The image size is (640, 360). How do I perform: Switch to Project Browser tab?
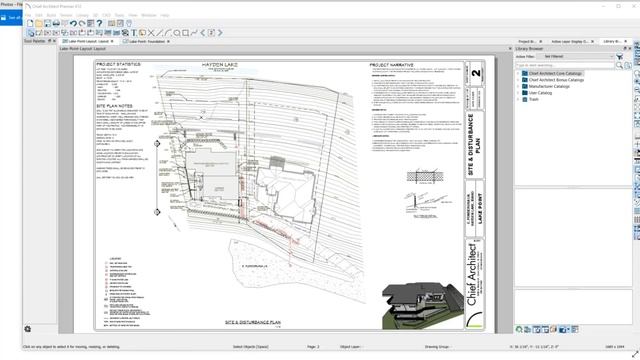coord(527,42)
